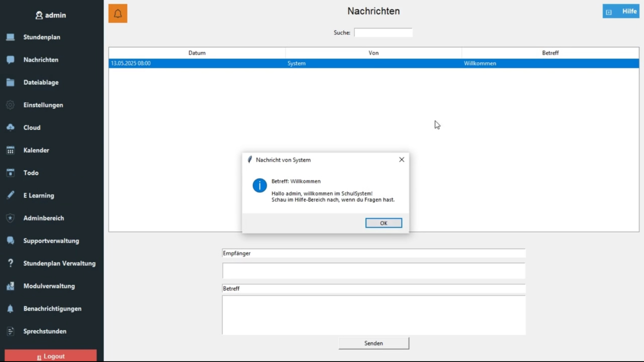Click the Empfänger label field
644x362 pixels.
(374, 253)
